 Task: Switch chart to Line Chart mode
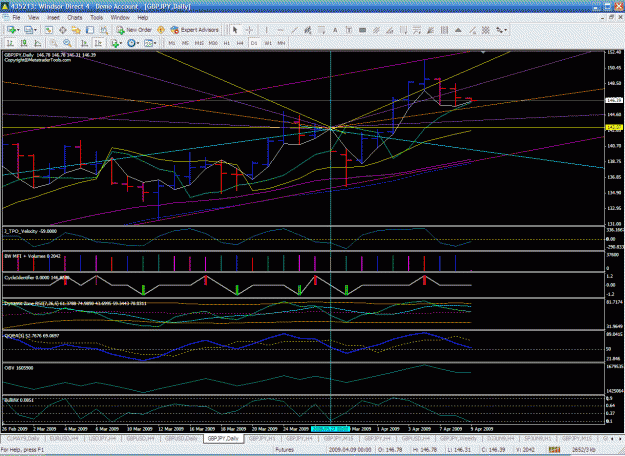click(37, 43)
